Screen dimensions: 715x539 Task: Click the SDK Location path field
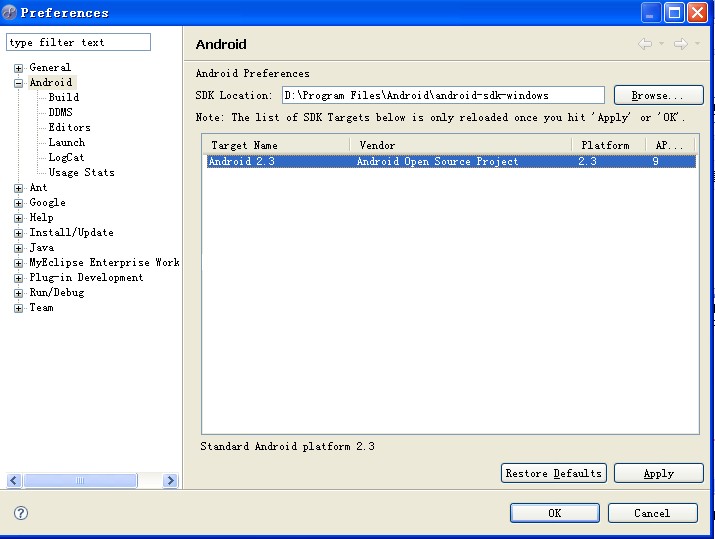pyautogui.click(x=443, y=95)
